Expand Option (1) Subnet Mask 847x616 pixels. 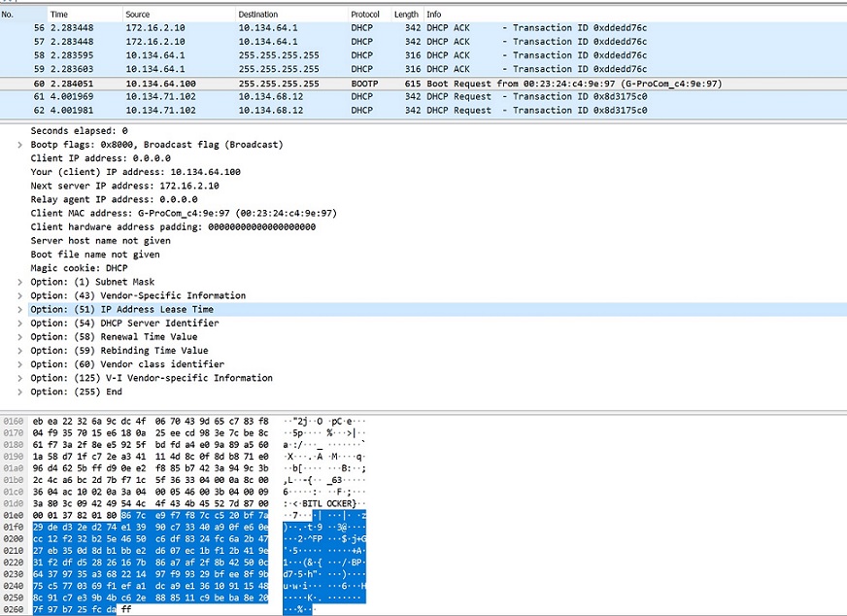point(19,282)
